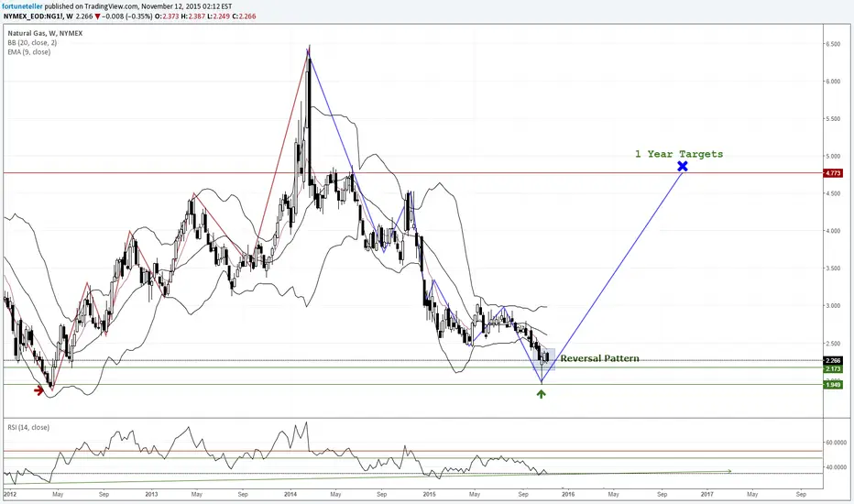
Task: Click the 5.000 price axis tick
Action: tap(833, 157)
